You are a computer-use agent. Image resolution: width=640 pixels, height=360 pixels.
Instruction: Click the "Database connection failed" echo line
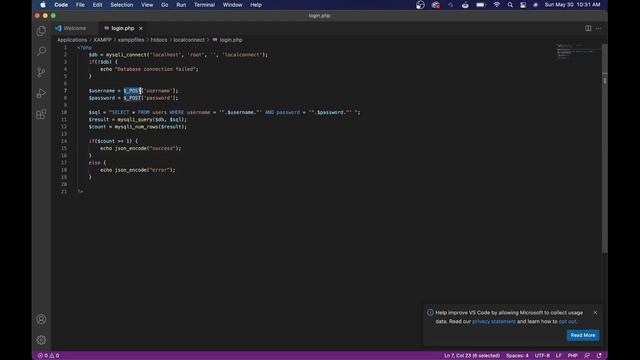(149, 69)
